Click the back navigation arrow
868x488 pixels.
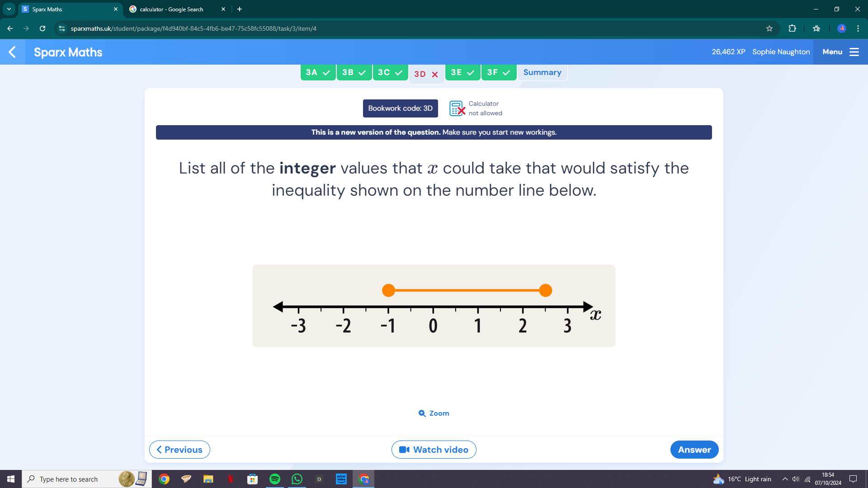tap(12, 52)
